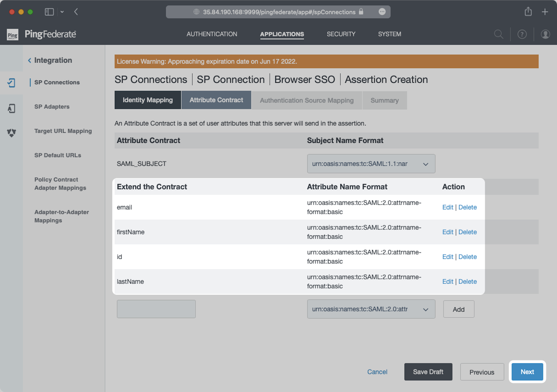Collapse the Integration menu back chevron
This screenshot has width=557, height=392.
(30, 60)
